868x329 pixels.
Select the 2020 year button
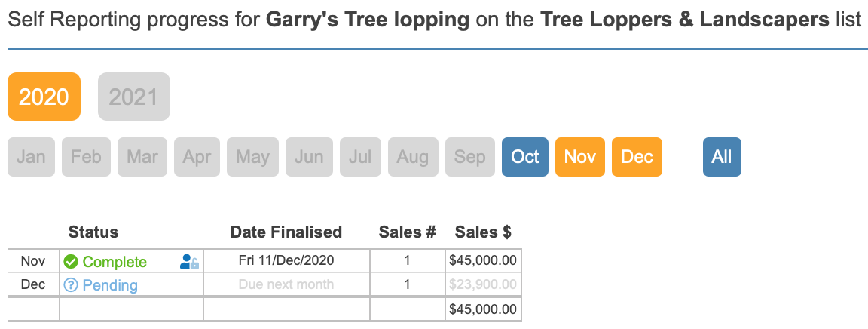pyautogui.click(x=44, y=97)
